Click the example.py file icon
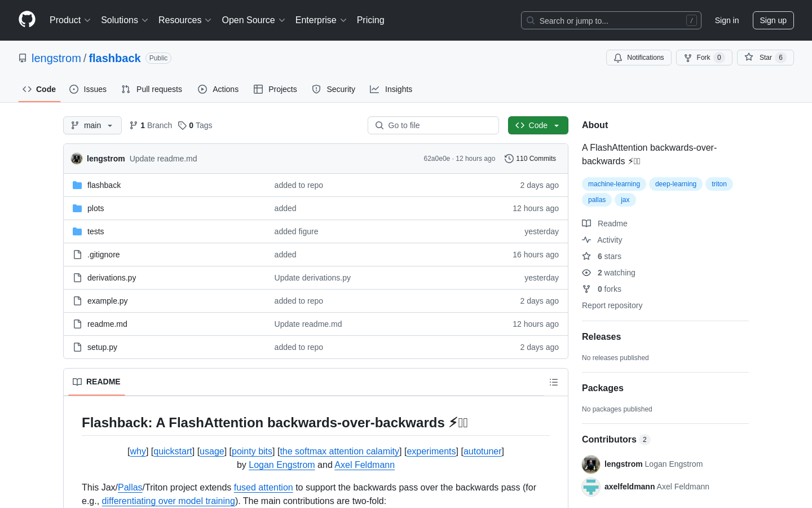The height and width of the screenshot is (508, 812). (x=77, y=301)
